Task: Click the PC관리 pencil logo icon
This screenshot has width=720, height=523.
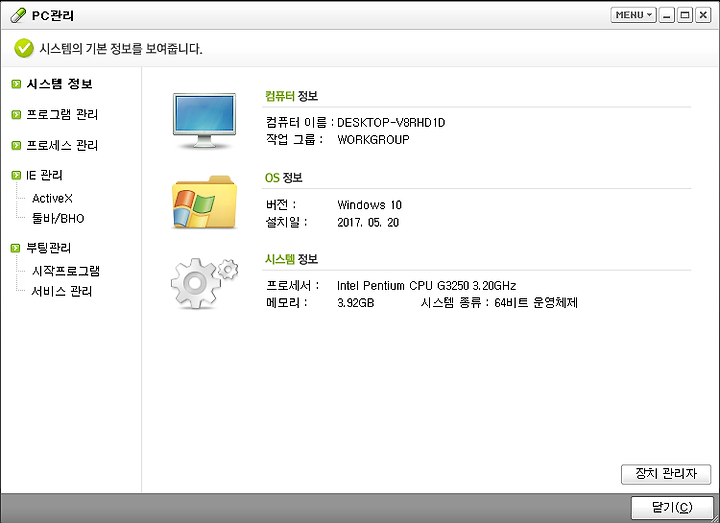Action: coord(18,16)
